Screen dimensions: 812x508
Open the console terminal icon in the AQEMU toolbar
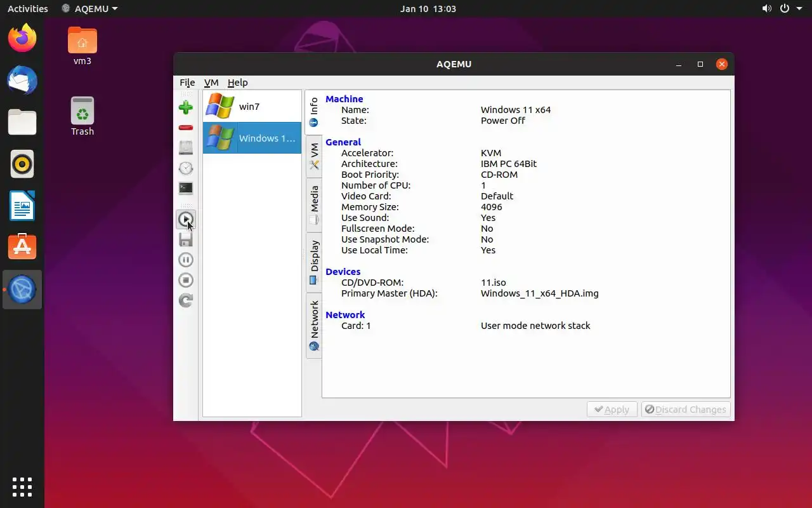[x=186, y=188]
